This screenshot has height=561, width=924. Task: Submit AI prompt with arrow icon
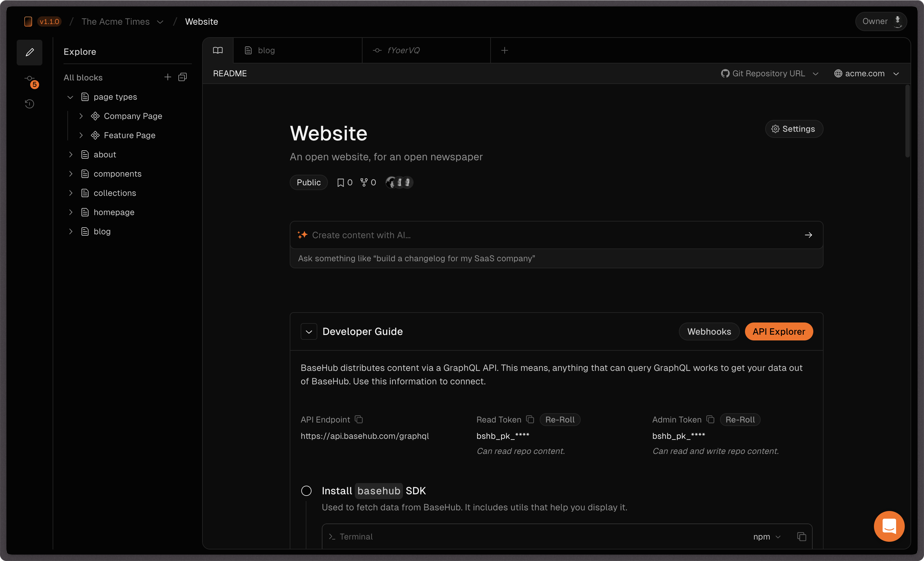(809, 235)
